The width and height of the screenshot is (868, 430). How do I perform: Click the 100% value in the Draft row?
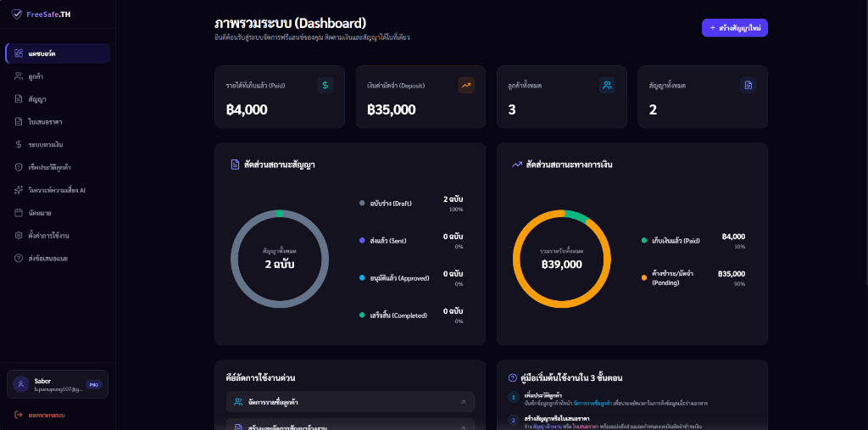click(x=456, y=209)
